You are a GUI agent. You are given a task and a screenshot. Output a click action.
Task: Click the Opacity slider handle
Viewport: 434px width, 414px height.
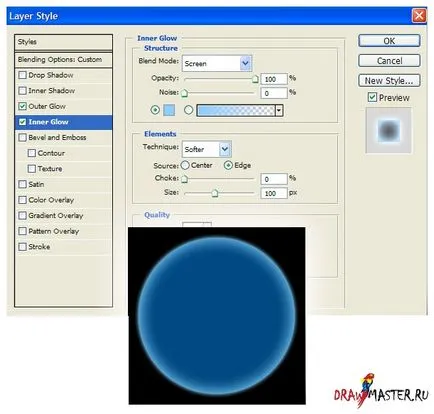point(255,79)
